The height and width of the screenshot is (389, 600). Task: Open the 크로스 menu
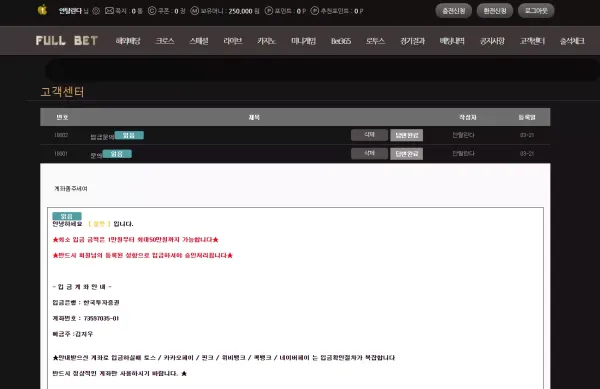pyautogui.click(x=165, y=41)
